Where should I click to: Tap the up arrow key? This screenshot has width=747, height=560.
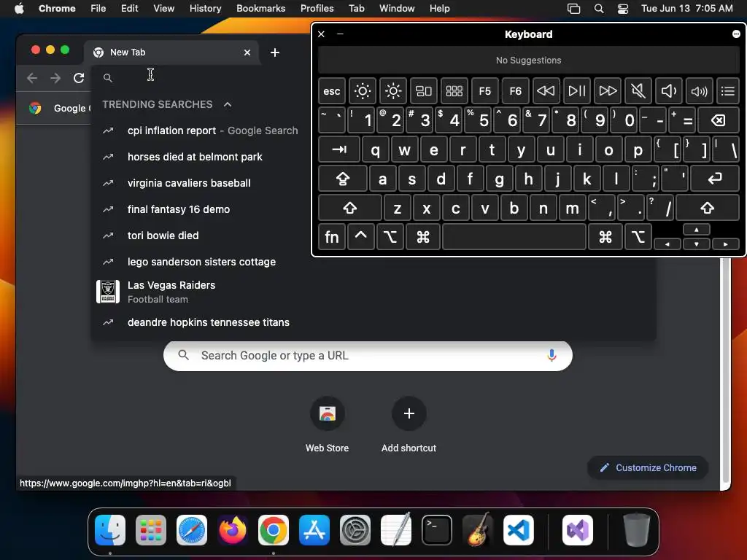697,230
